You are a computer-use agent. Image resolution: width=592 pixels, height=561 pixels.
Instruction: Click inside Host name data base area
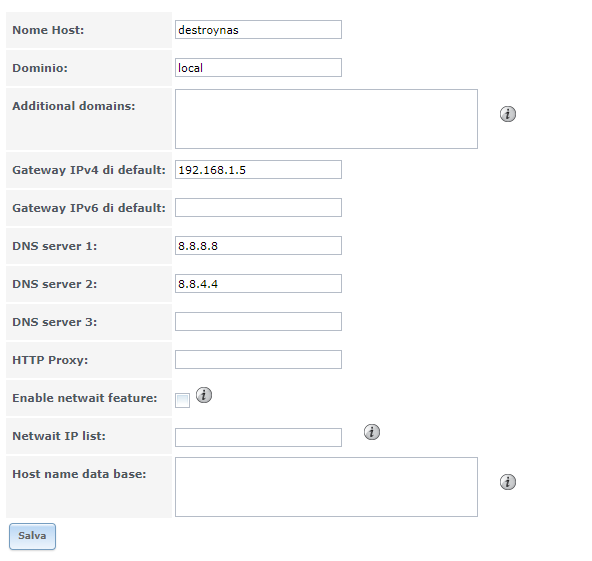326,487
